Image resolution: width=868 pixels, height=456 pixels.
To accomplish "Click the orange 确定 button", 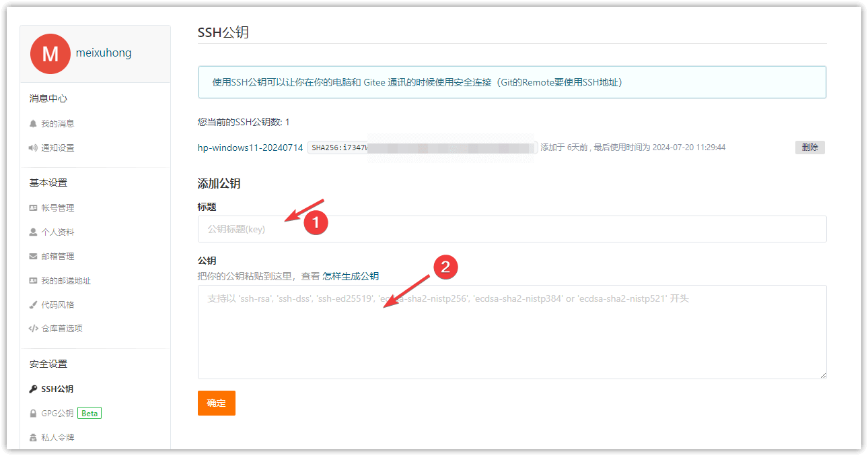I will tap(216, 403).
